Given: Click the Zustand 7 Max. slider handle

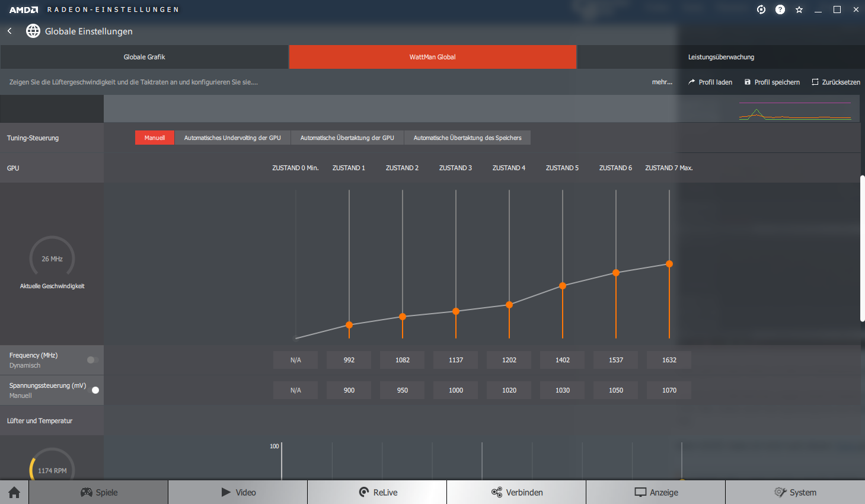Looking at the screenshot, I should (669, 264).
